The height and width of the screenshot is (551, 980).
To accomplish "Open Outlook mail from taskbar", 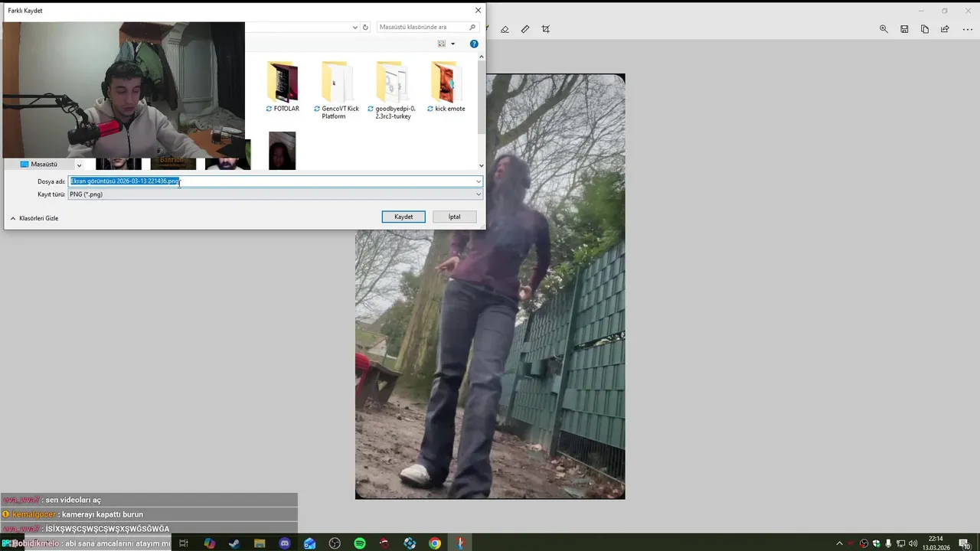I will pos(309,543).
